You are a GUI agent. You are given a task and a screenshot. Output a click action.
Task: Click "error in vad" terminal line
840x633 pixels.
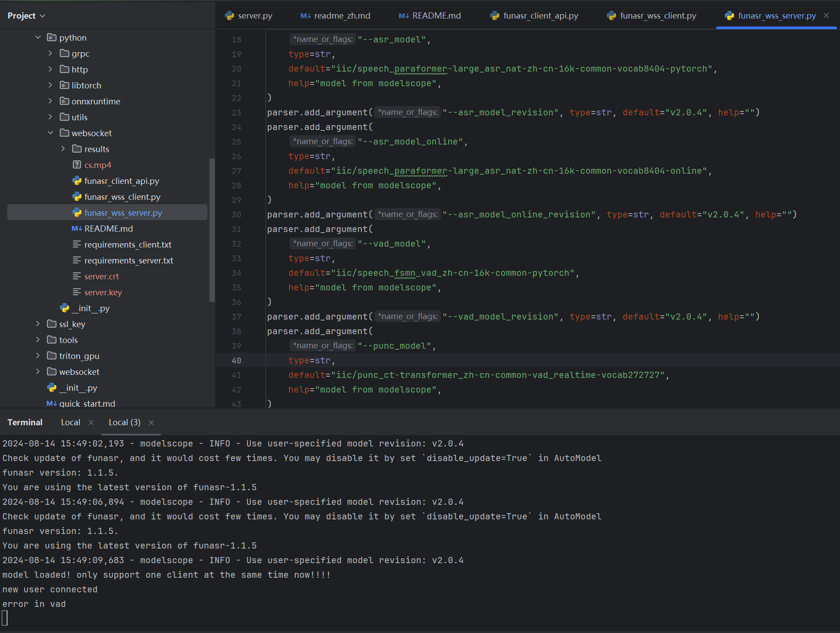coord(34,604)
